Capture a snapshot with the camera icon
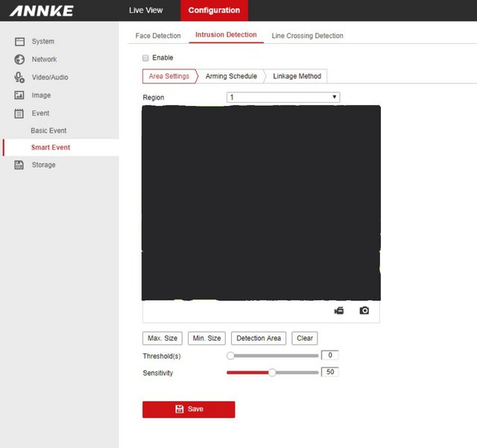The height and width of the screenshot is (448, 477). pyautogui.click(x=364, y=310)
